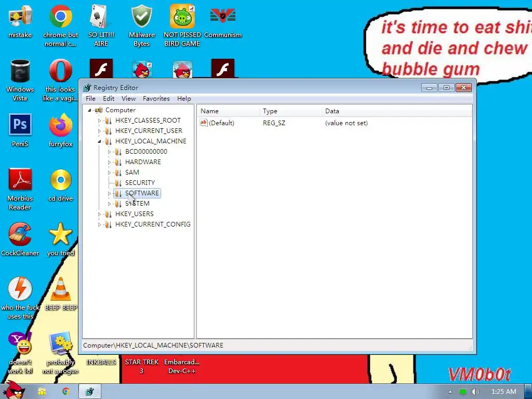Screen dimensions: 532x399
Task: Open the 'mistake' desktop icon
Action: [x=20, y=22]
